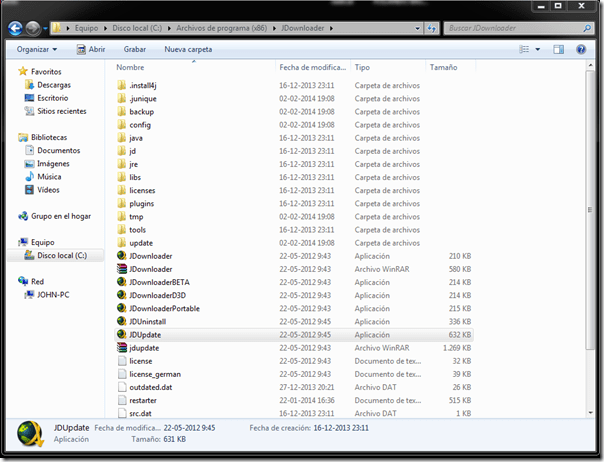Select Archivos de programa (x86) breadcrumb

(221, 28)
